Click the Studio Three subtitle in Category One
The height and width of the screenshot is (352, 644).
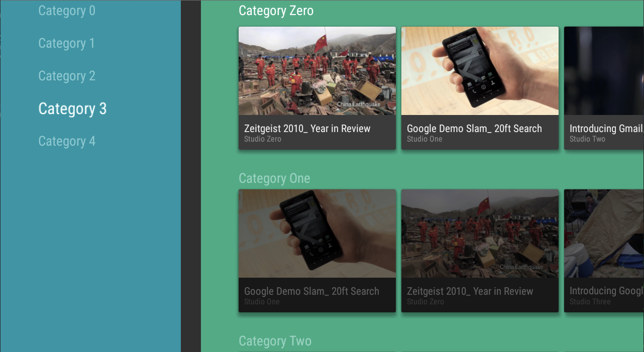pos(590,302)
